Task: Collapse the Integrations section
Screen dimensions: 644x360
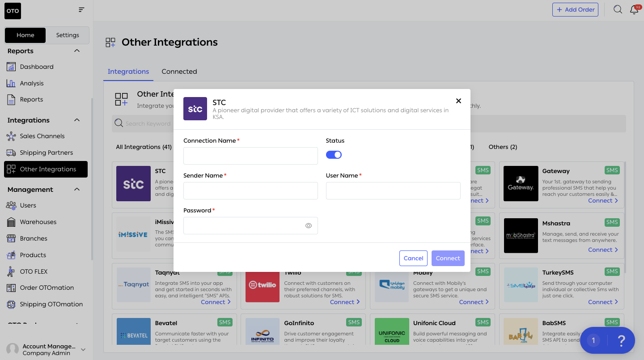Action: pyautogui.click(x=77, y=120)
